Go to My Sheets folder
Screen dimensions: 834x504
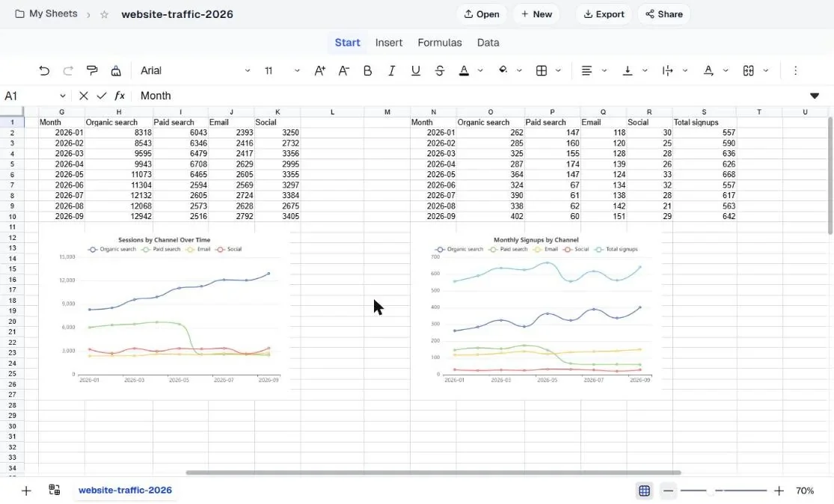(46, 13)
